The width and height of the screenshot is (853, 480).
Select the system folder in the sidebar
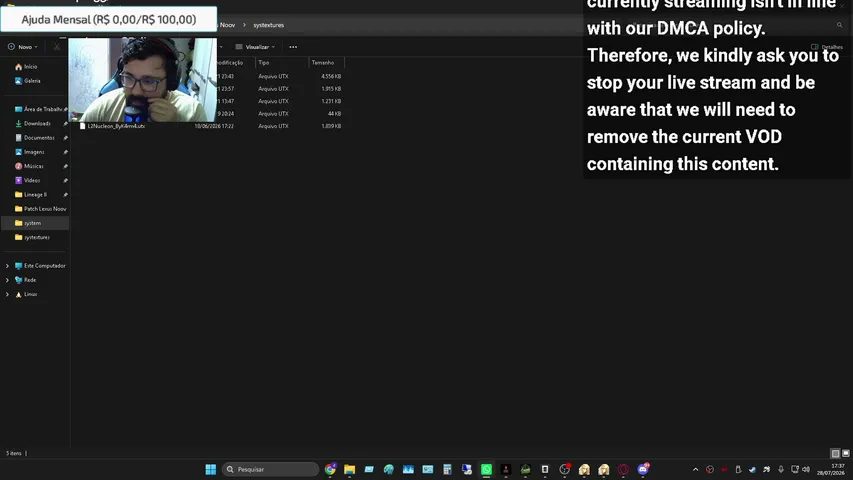pos(35,223)
